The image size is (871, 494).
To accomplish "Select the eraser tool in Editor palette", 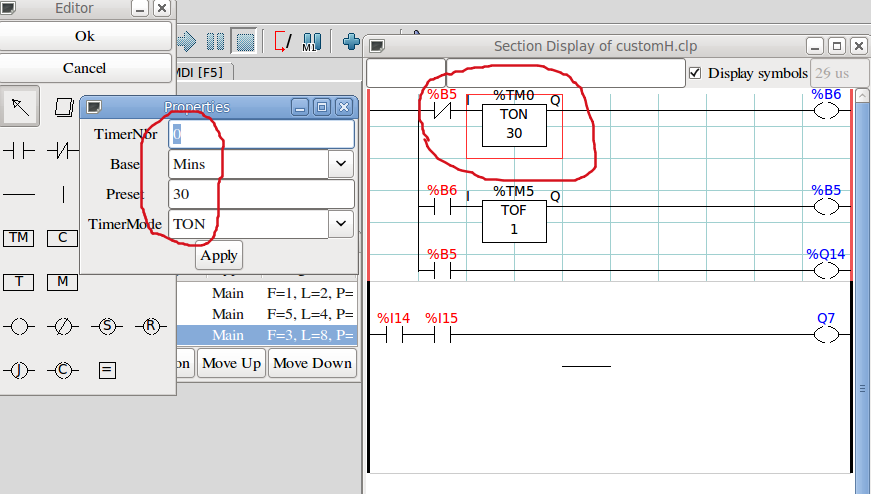I will [x=64, y=107].
